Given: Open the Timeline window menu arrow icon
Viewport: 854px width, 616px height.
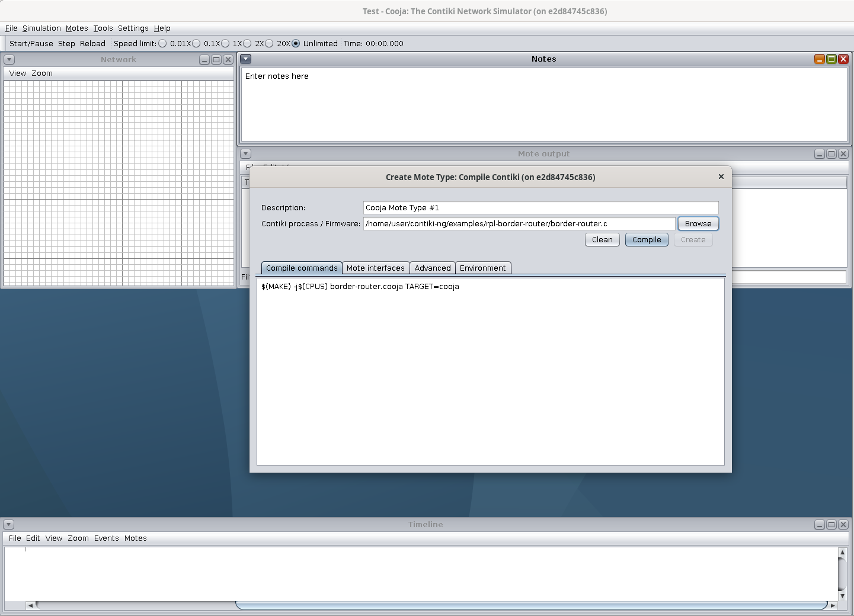Looking at the screenshot, I should tap(9, 525).
